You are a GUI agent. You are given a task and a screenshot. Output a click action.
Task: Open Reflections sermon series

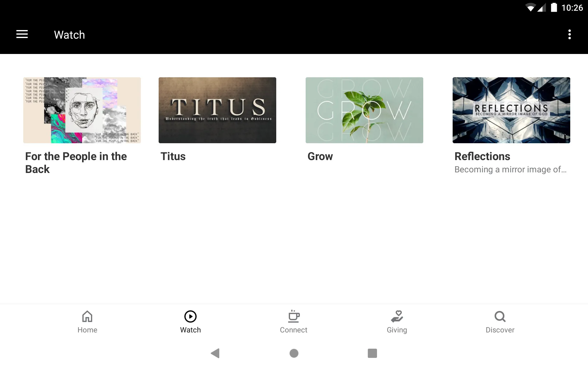pyautogui.click(x=511, y=110)
